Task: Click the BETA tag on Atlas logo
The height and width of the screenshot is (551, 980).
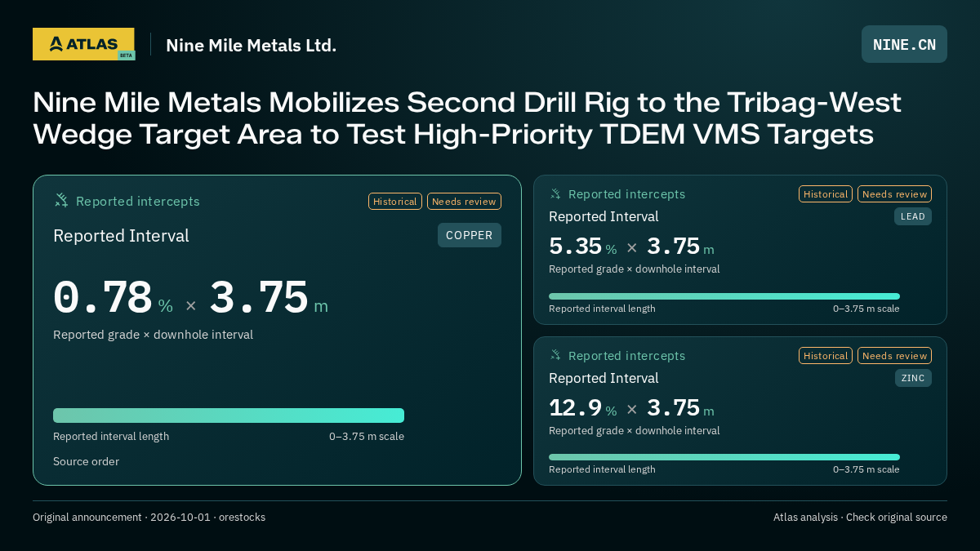Action: 126,56
